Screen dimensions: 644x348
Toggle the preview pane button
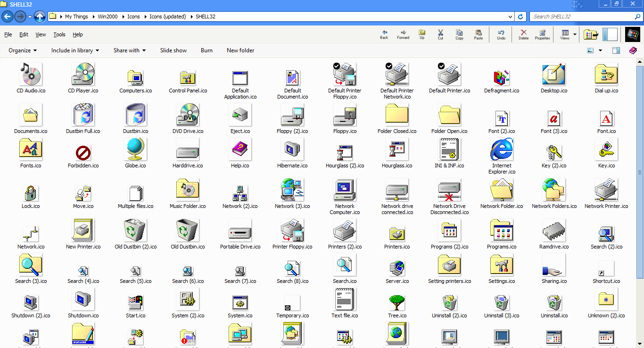tap(616, 50)
